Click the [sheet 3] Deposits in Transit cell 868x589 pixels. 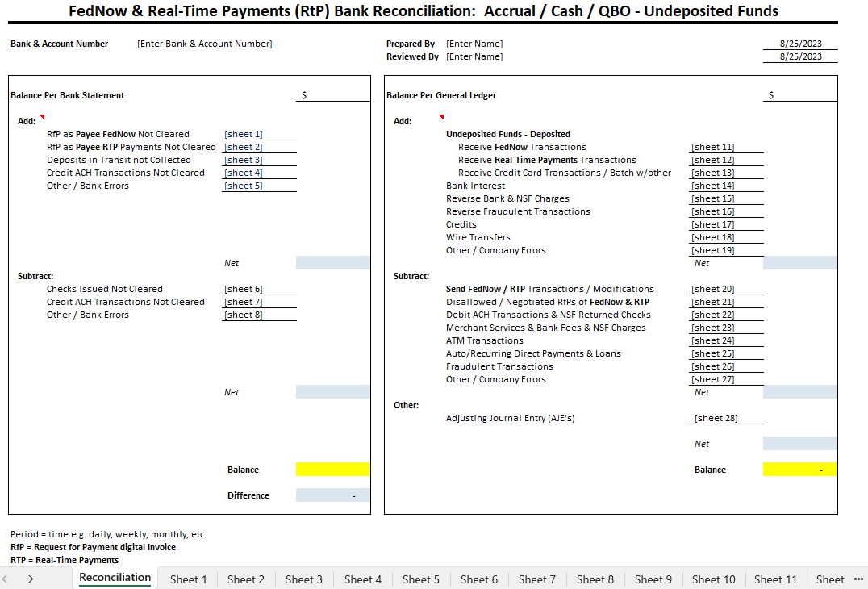(x=259, y=160)
